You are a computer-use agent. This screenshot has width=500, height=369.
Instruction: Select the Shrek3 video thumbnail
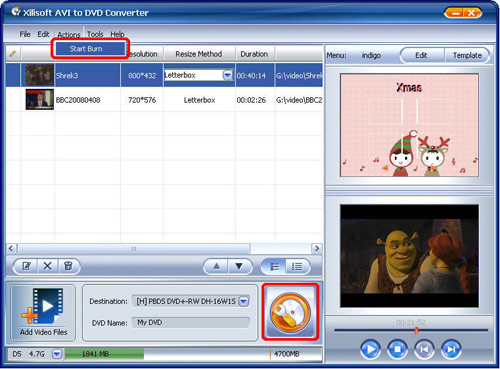[40, 75]
